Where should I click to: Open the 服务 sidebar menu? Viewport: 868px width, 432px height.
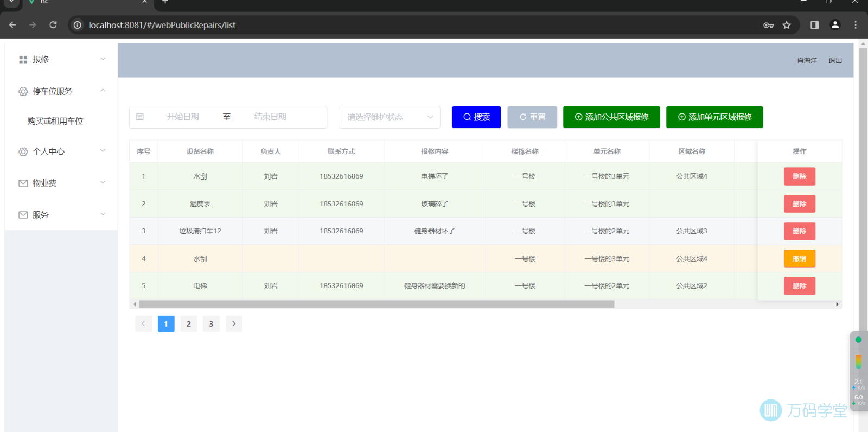point(61,214)
